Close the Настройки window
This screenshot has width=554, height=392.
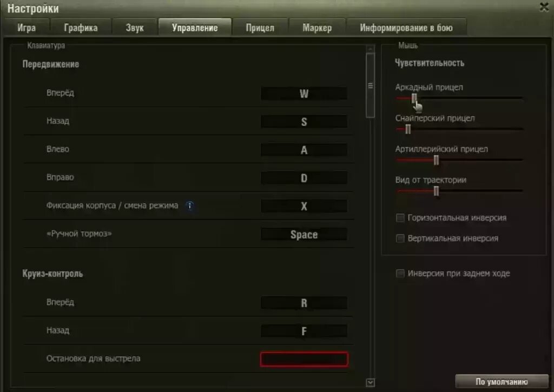[544, 6]
